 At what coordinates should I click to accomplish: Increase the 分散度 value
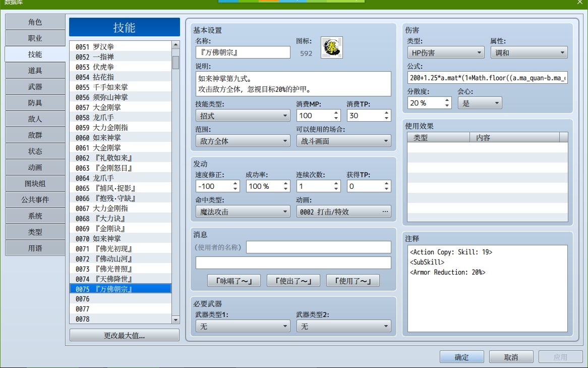click(447, 100)
